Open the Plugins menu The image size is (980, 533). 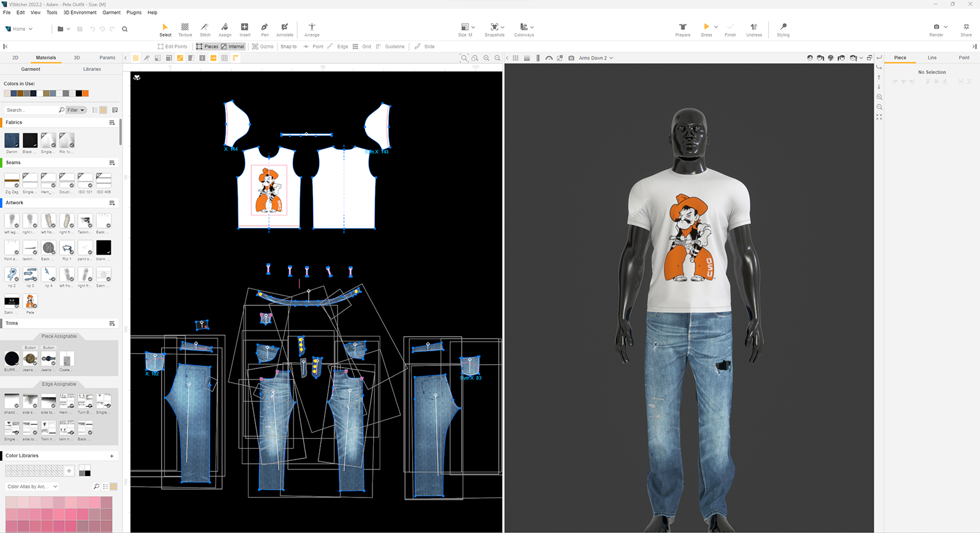click(134, 12)
